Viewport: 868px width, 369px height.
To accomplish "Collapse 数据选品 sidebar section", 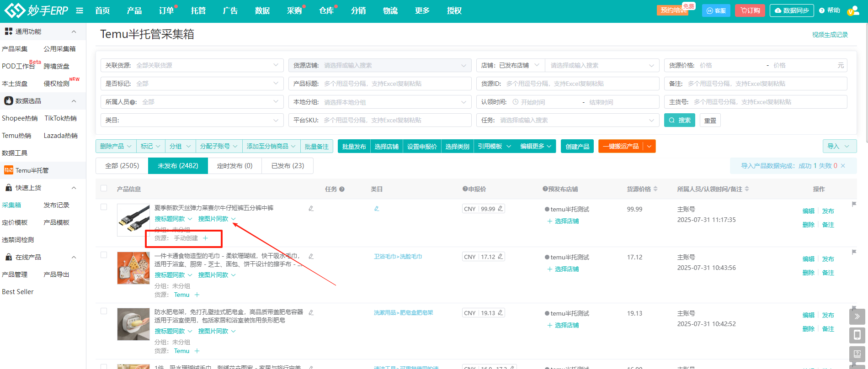I will (x=74, y=101).
